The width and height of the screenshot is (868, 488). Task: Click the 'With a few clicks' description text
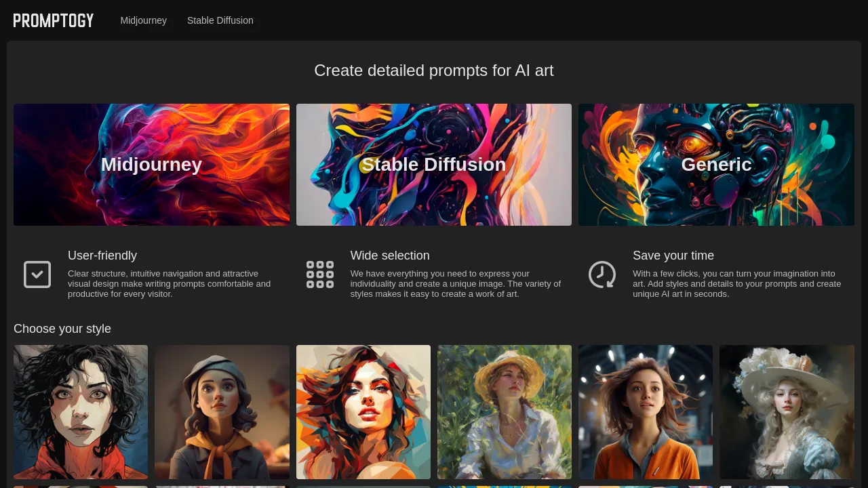[x=737, y=284]
